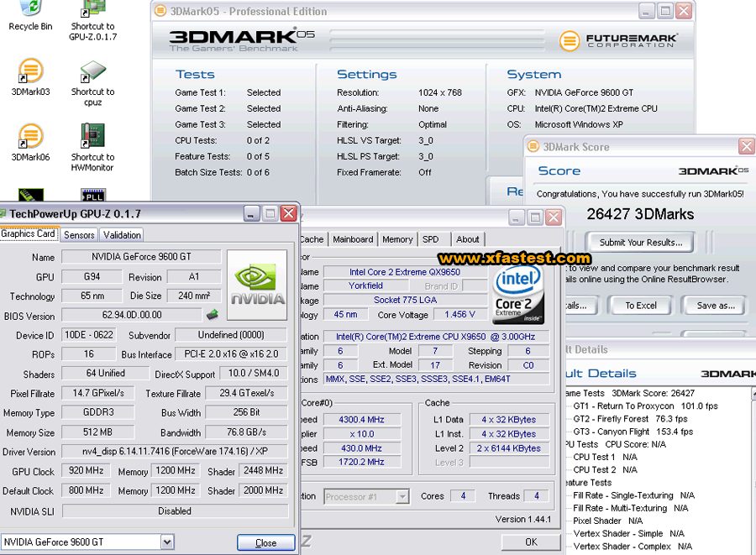Minimize the GPU-Z window
The height and width of the screenshot is (555, 756).
click(251, 213)
